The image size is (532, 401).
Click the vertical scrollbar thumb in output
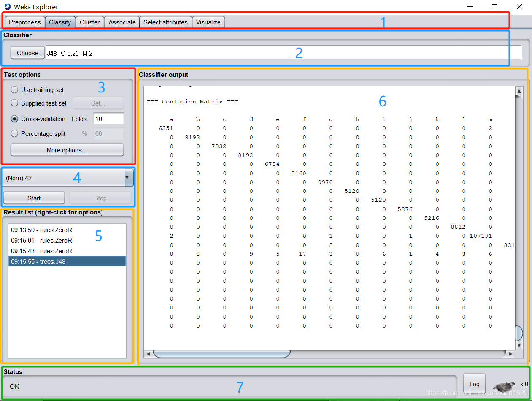point(519,333)
